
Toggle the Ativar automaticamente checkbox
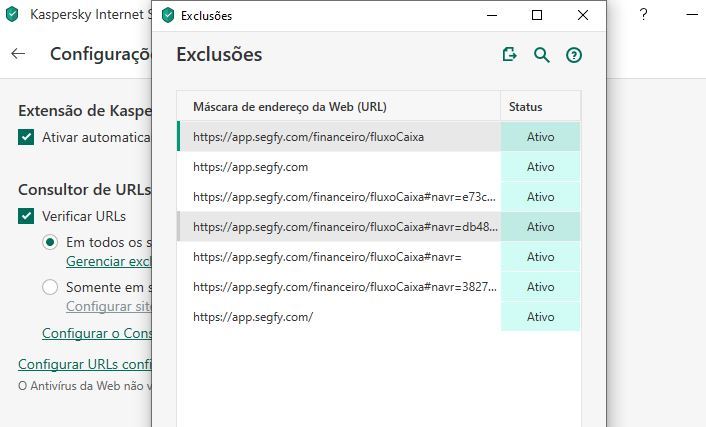coord(26,137)
